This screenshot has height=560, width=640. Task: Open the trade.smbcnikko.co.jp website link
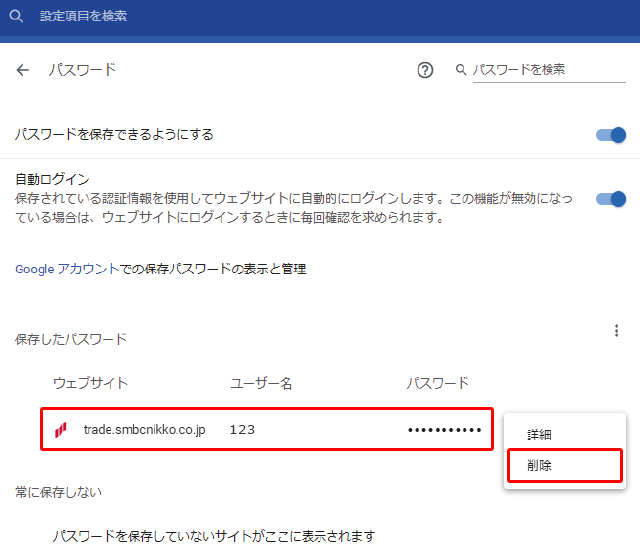point(144,430)
